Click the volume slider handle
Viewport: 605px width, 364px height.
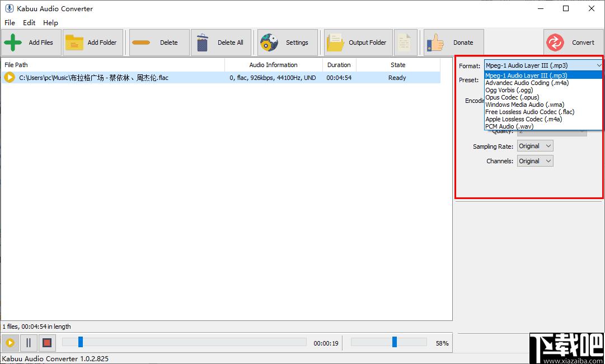click(395, 342)
